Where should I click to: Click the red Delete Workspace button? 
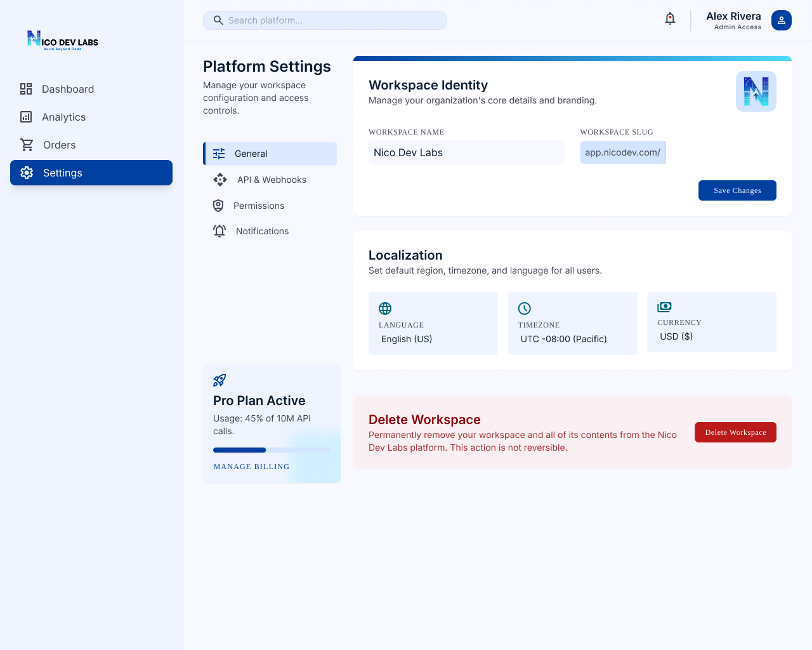[735, 432]
